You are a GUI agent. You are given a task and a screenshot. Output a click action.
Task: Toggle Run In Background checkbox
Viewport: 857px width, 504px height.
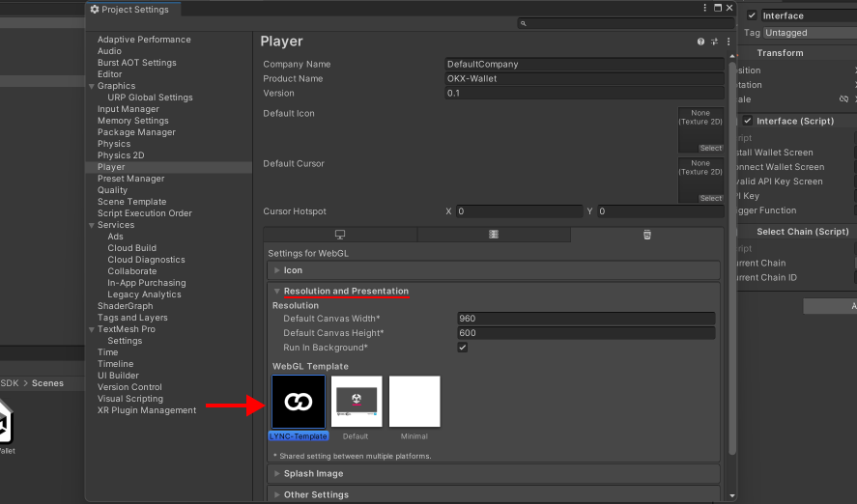tap(463, 348)
